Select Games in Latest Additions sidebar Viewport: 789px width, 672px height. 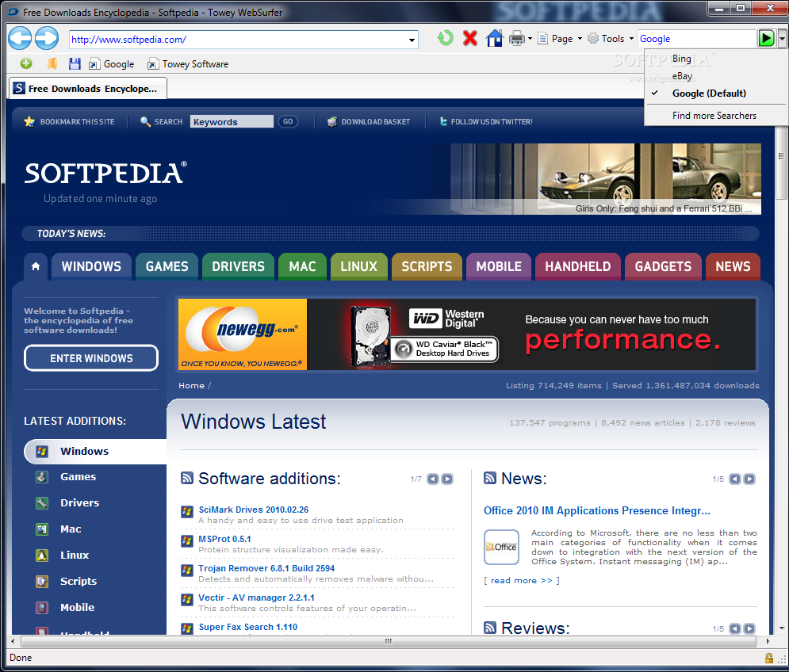tap(78, 476)
